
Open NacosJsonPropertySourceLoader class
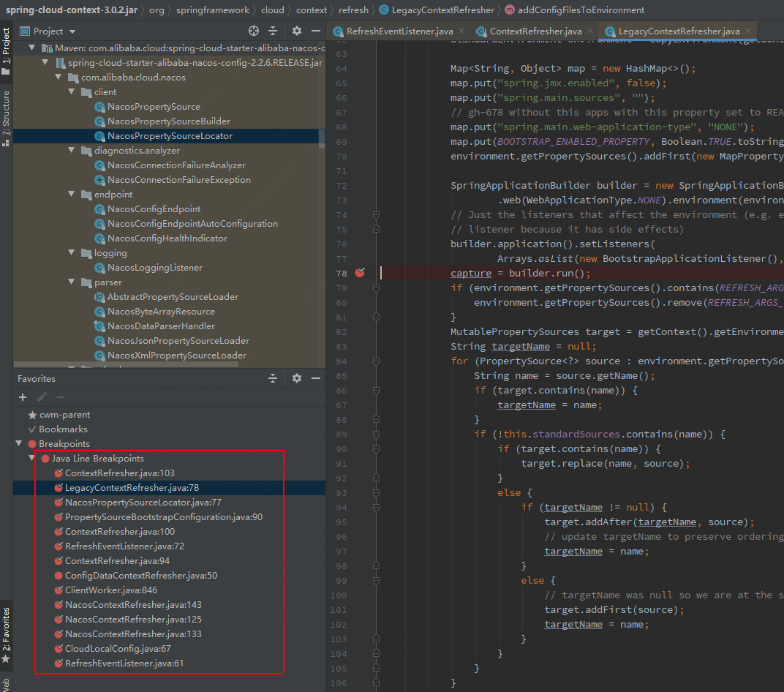[178, 340]
